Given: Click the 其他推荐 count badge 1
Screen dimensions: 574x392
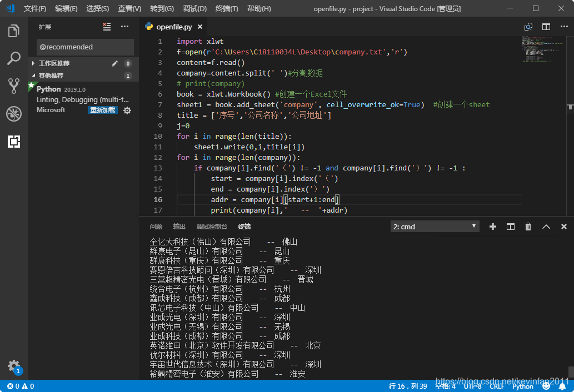Looking at the screenshot, I should coord(127,76).
